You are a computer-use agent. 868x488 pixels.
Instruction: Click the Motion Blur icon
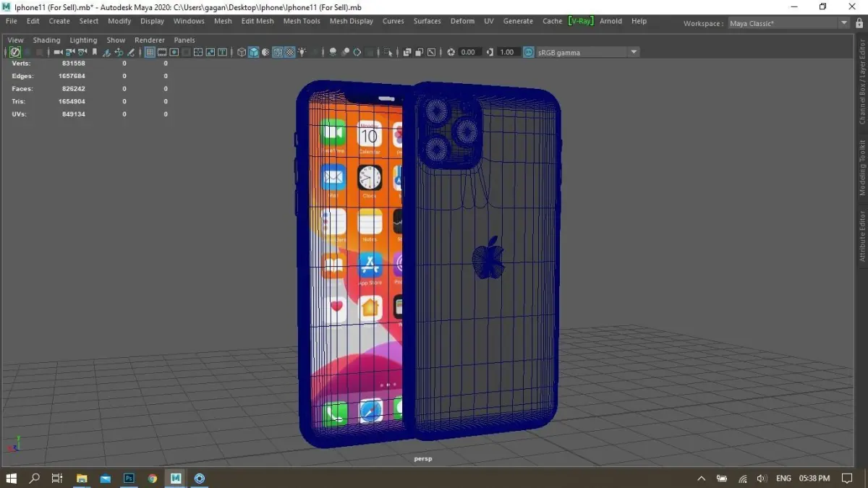pyautogui.click(x=345, y=52)
